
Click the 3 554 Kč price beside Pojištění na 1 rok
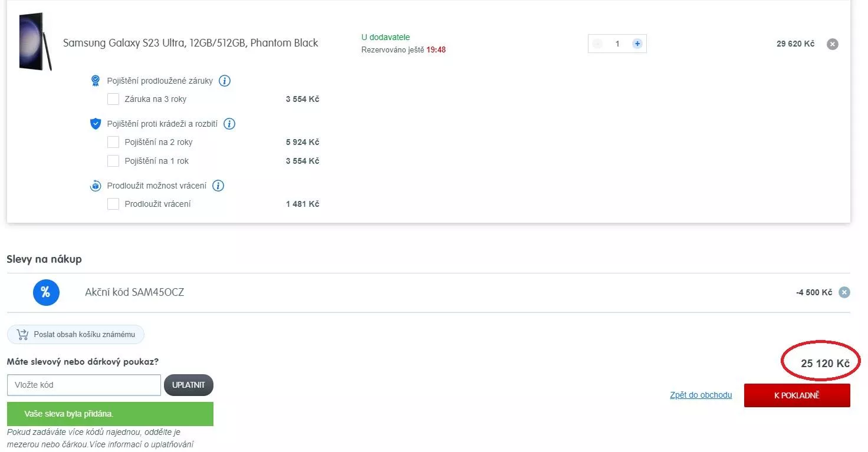[303, 161]
